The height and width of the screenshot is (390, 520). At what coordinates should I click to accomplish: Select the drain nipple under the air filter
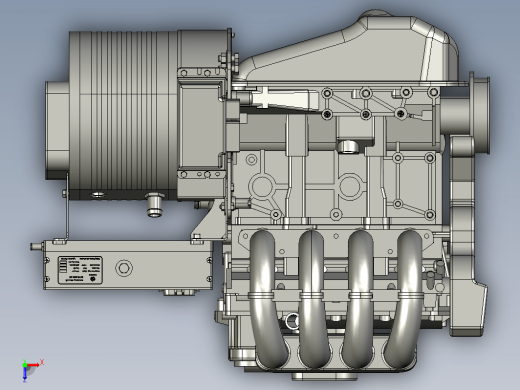[155, 205]
